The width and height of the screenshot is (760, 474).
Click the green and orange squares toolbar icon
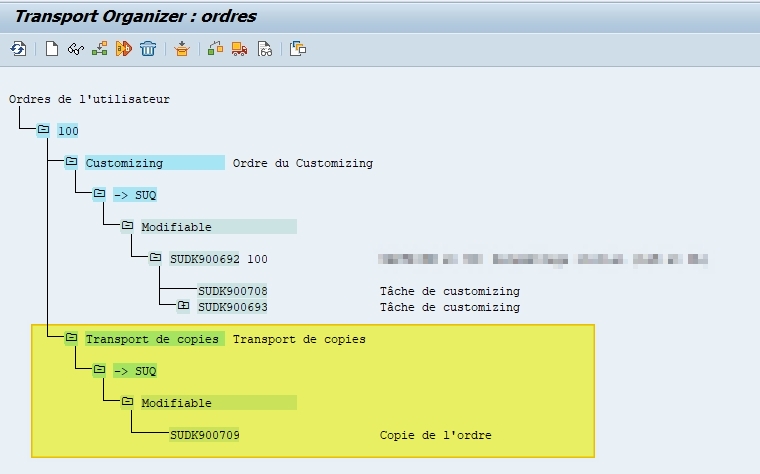pyautogui.click(x=215, y=48)
